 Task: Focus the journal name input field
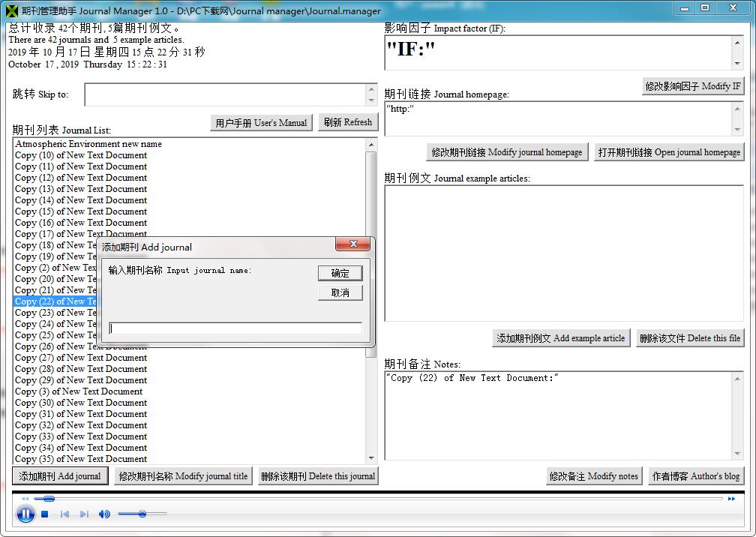click(x=235, y=328)
